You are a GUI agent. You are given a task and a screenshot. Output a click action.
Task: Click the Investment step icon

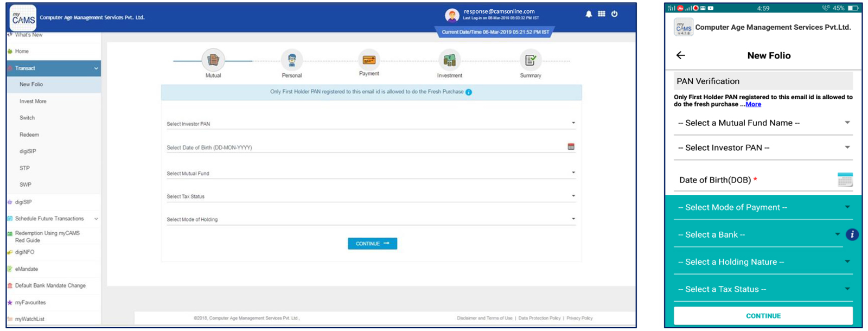pyautogui.click(x=449, y=60)
